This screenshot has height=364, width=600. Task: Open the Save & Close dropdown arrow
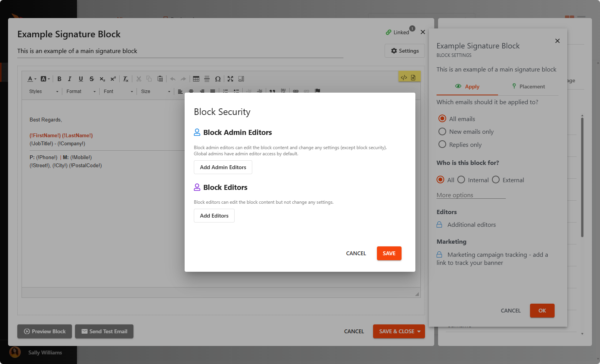click(x=419, y=331)
